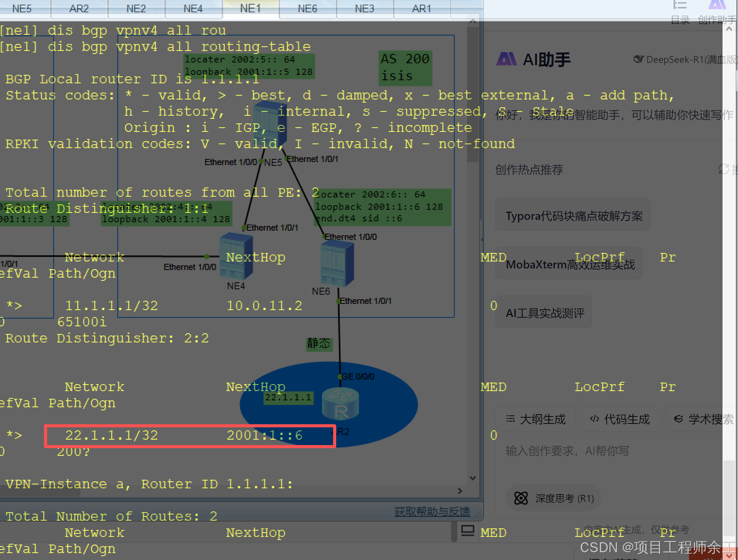Switch to the AR1 terminal tab
Screen dimensions: 738x560
(x=421, y=8)
